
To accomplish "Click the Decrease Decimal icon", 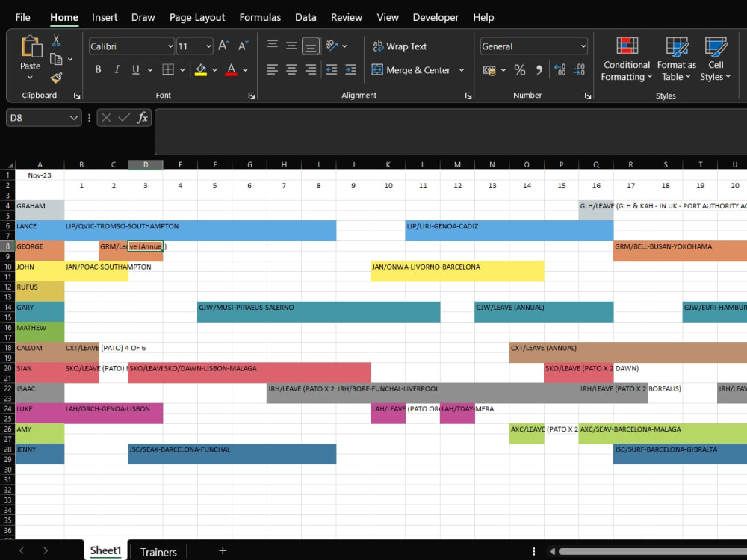I will (579, 70).
